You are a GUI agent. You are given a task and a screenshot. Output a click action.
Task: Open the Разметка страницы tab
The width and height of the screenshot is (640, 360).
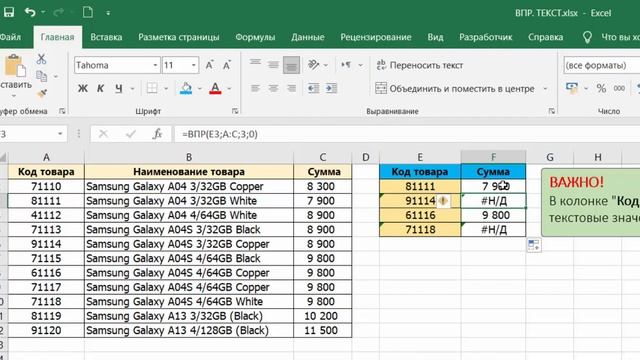(178, 37)
